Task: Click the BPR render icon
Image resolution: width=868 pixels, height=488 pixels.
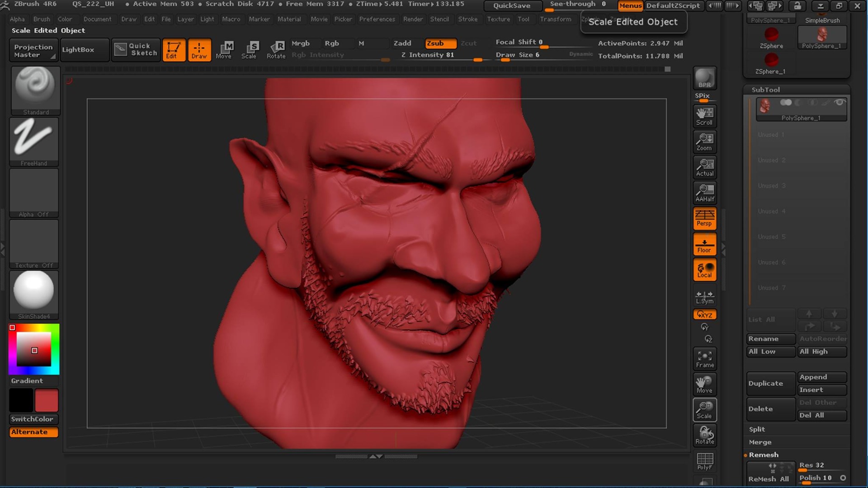Action: point(704,78)
